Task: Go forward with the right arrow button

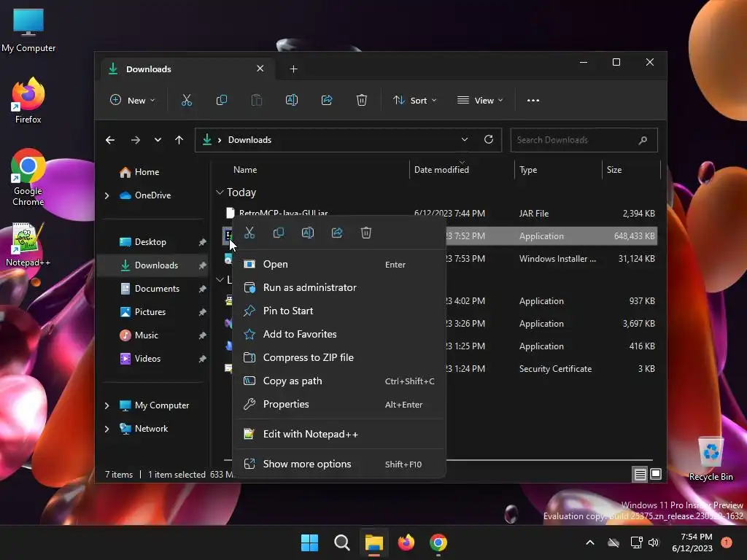Action: 135,140
